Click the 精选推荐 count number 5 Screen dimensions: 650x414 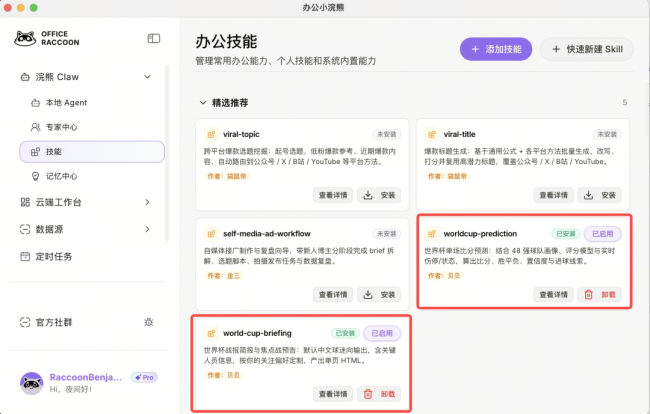625,103
